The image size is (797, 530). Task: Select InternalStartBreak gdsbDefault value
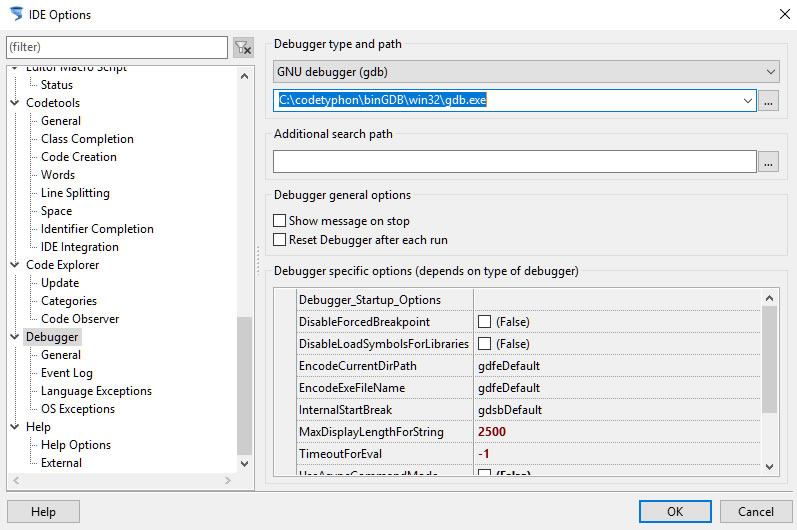(510, 410)
